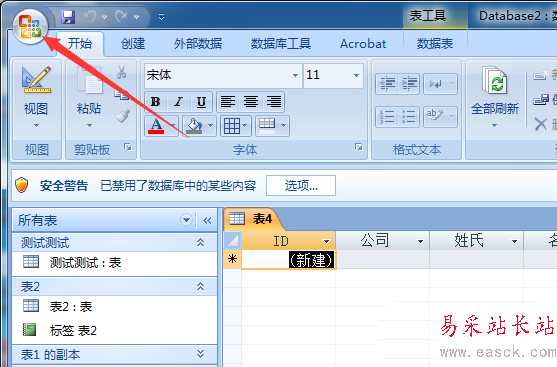
Task: Switch to the 开始 ribbon tab
Action: click(x=80, y=44)
